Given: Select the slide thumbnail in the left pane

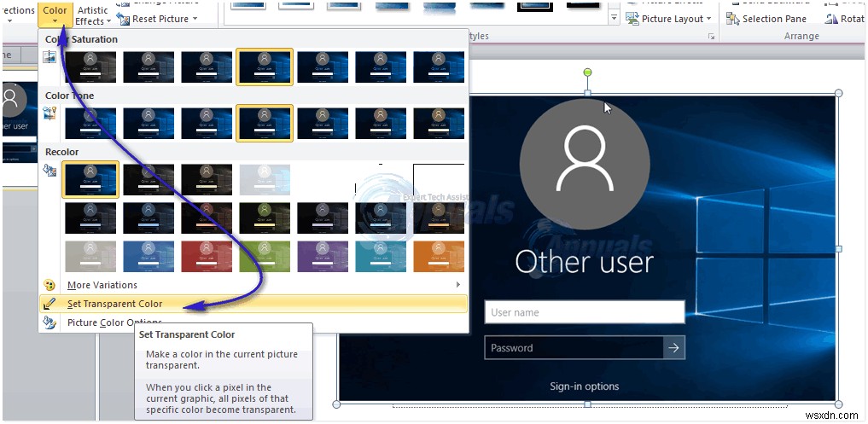Looking at the screenshot, I should click(x=19, y=123).
